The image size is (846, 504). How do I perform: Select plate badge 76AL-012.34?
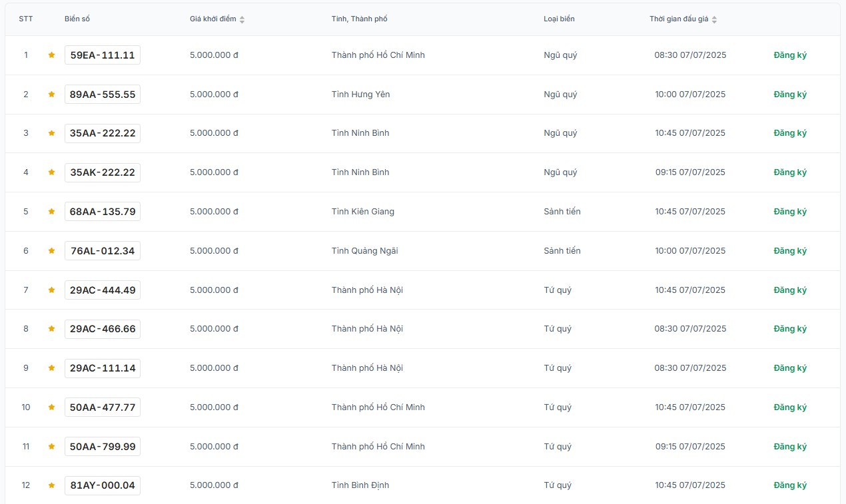click(103, 251)
